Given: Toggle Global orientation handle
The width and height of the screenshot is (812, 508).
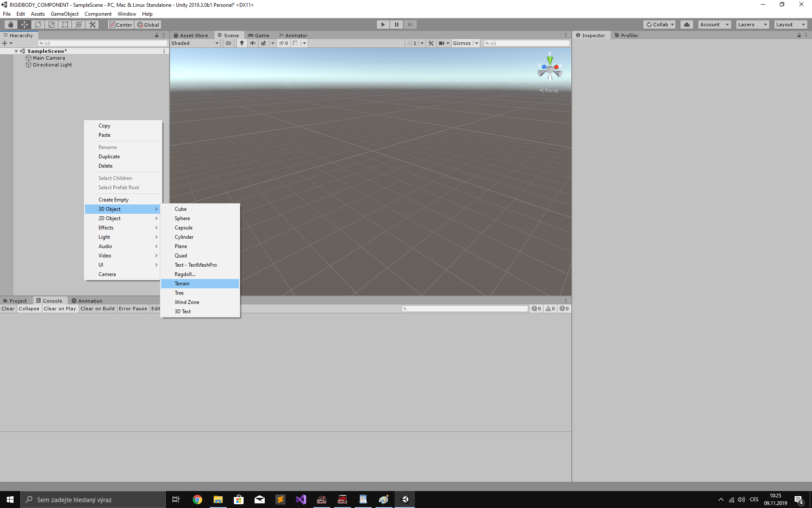Looking at the screenshot, I should [148, 25].
